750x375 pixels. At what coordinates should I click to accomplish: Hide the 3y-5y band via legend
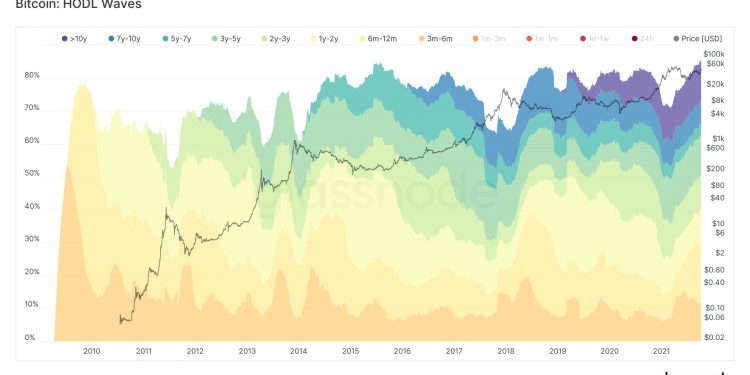coord(226,39)
